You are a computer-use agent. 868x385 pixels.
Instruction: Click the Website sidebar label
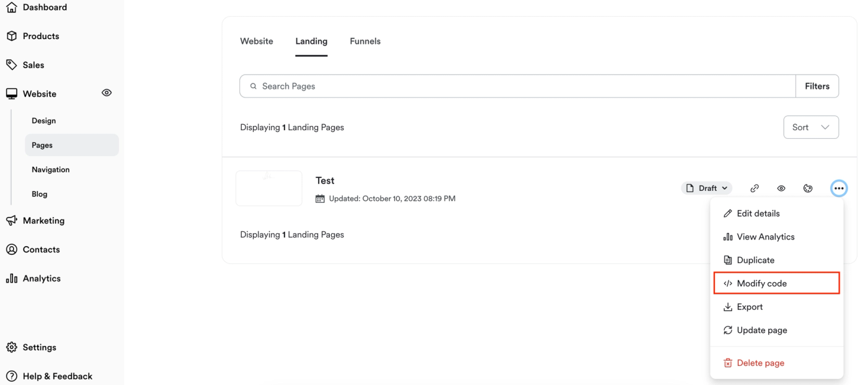[x=40, y=94]
